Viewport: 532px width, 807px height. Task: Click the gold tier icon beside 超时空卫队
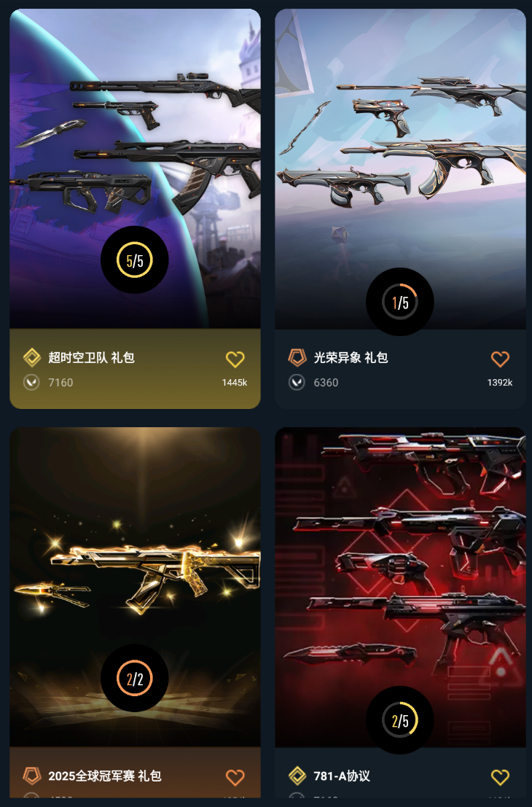point(32,357)
